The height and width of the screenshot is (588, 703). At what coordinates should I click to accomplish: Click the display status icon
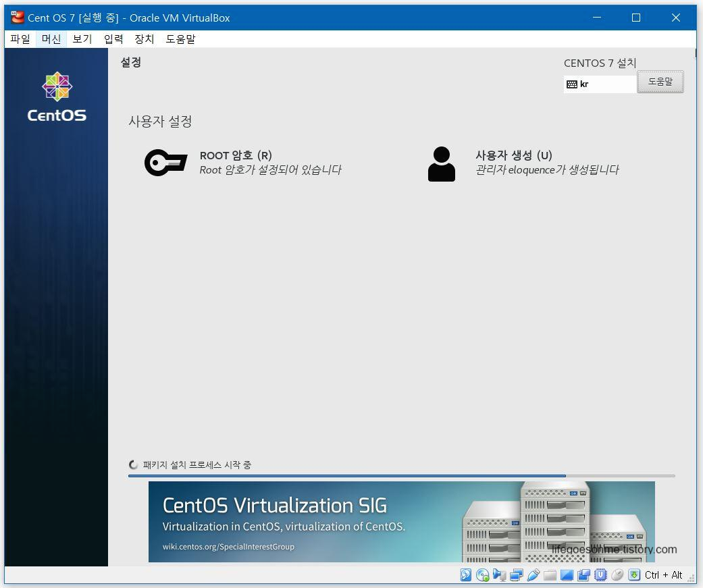[x=567, y=575]
